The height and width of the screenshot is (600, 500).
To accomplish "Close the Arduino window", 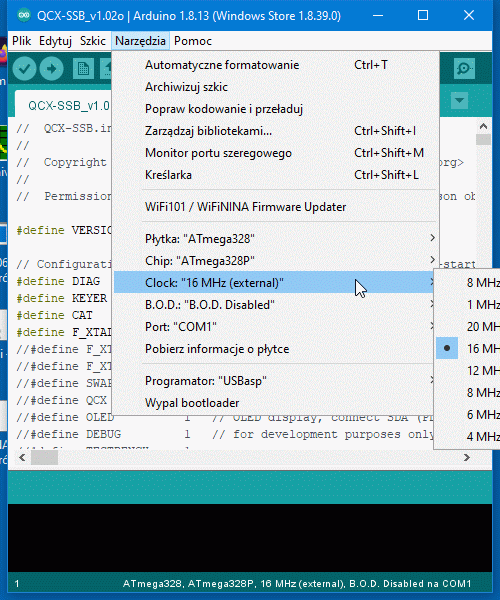I will tap(469, 15).
